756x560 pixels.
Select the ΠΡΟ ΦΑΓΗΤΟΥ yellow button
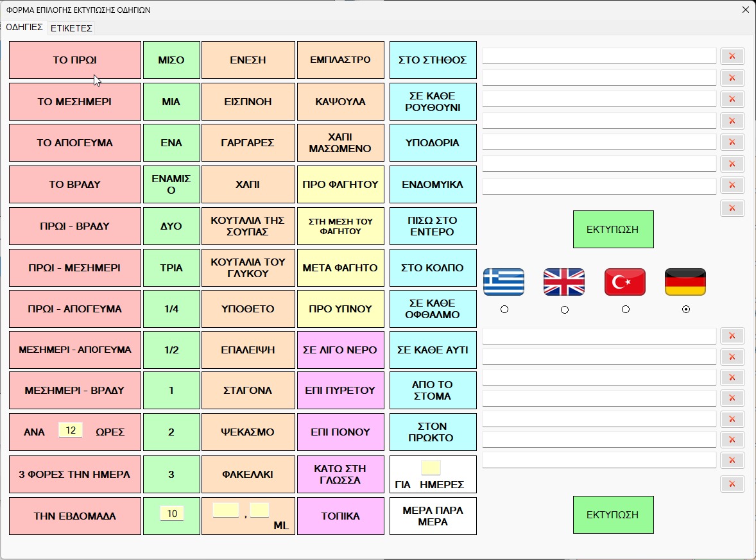tap(340, 185)
